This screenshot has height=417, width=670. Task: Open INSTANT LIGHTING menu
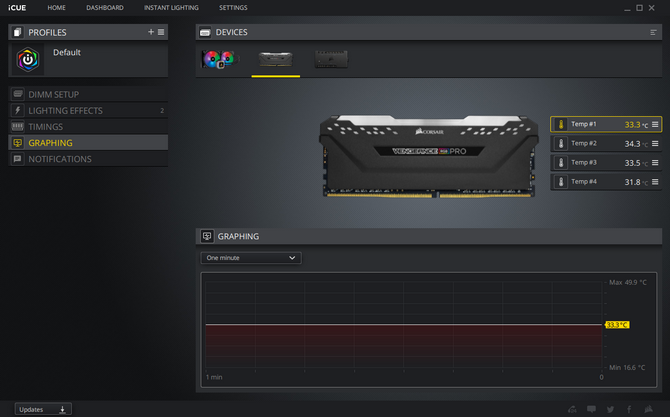[171, 8]
